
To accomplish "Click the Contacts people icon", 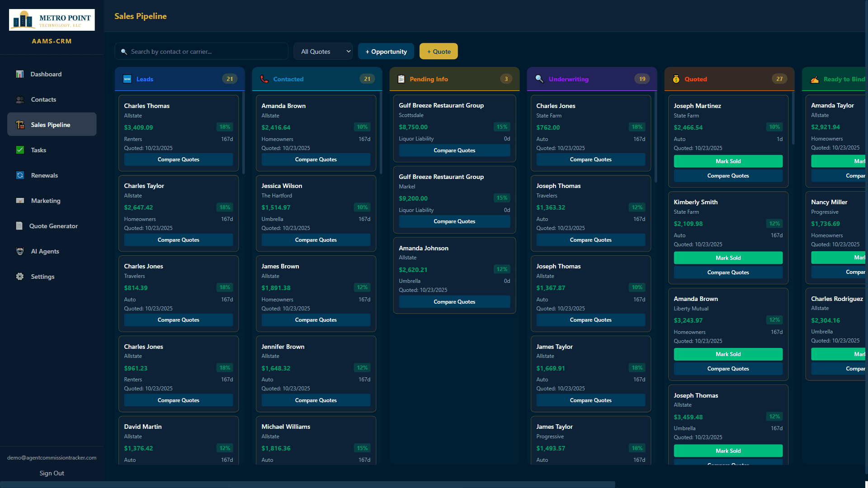I will [20, 99].
